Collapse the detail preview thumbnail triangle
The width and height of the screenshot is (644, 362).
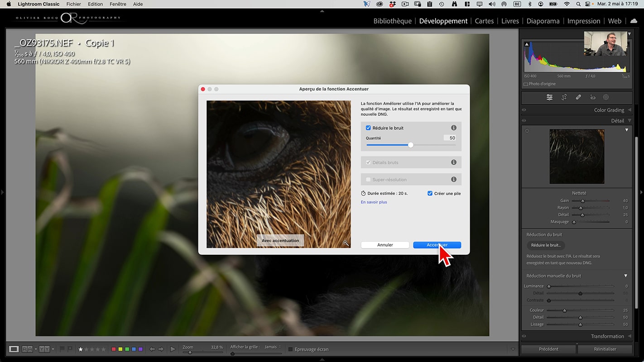coord(627,130)
